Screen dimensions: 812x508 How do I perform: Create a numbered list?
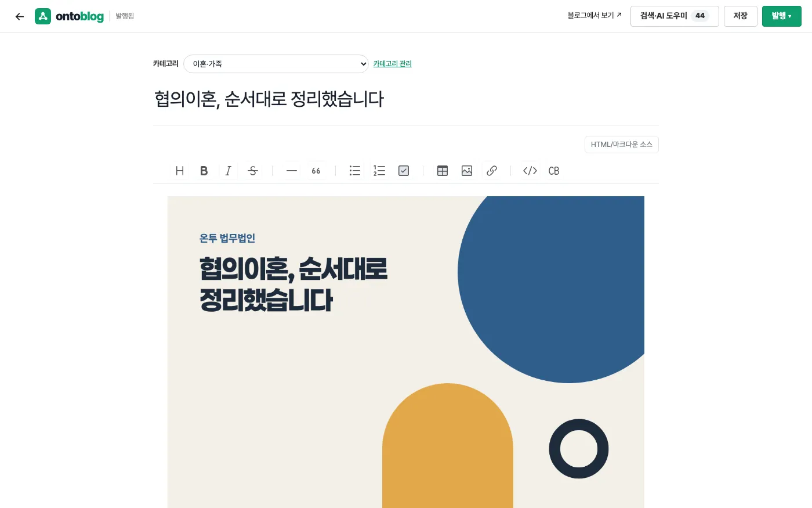[x=379, y=171]
